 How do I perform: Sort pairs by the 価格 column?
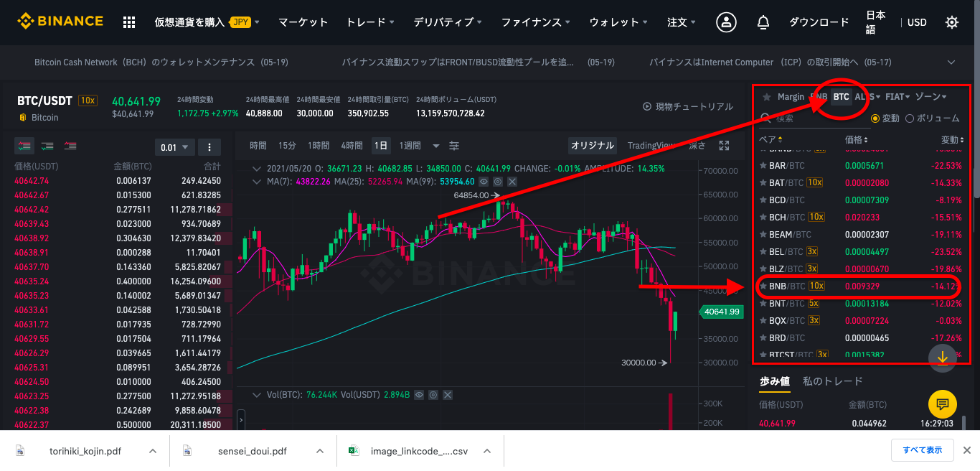857,139
